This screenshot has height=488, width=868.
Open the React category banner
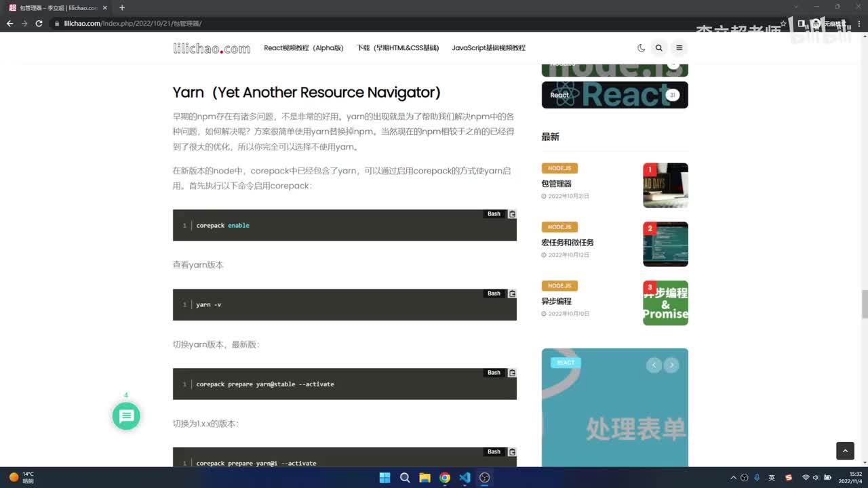614,95
